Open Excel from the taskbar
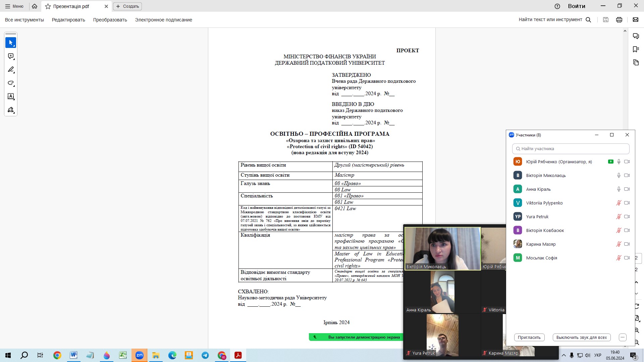 coord(123,355)
